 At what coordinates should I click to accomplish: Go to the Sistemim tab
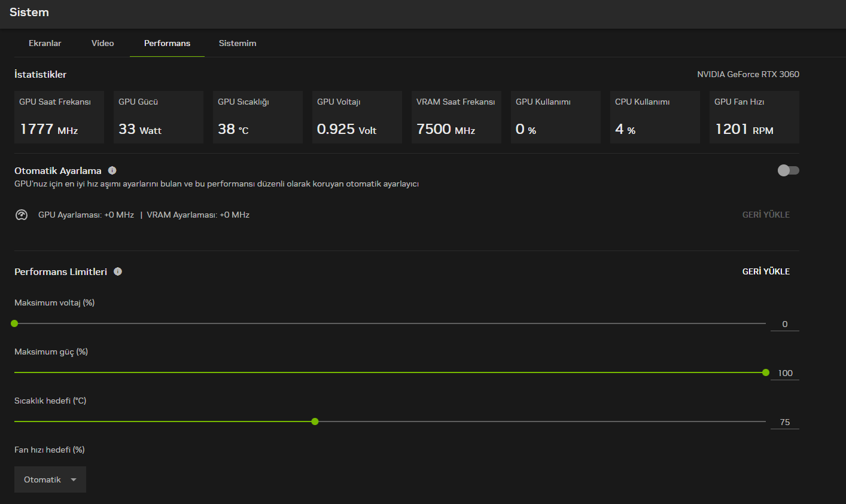coord(238,43)
